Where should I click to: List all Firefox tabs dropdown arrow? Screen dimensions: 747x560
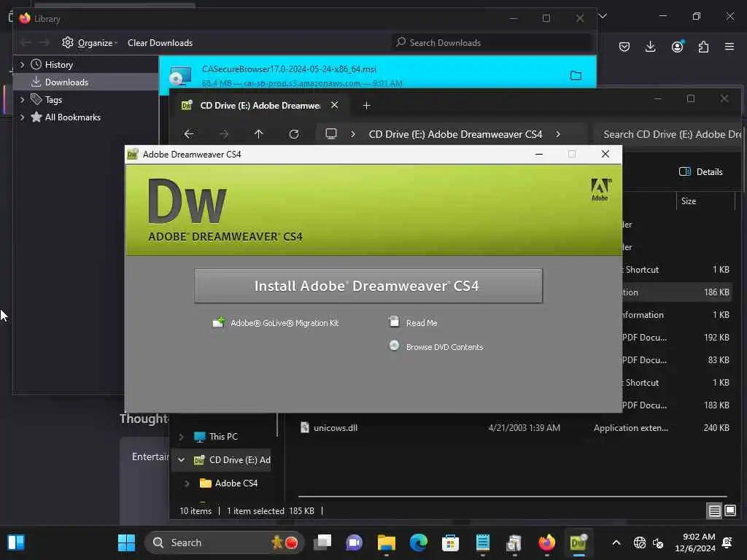pos(603,16)
